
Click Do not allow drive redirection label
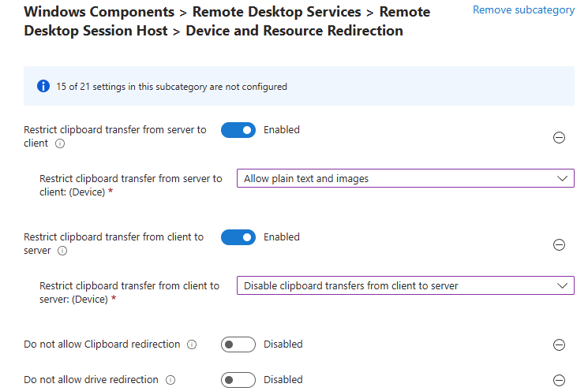(91, 380)
